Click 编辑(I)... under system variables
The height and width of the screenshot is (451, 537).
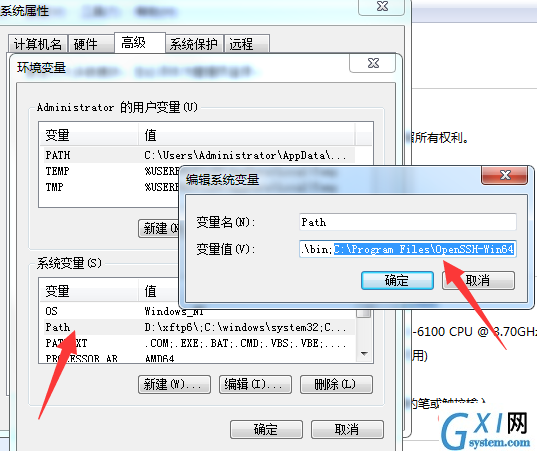pos(255,385)
